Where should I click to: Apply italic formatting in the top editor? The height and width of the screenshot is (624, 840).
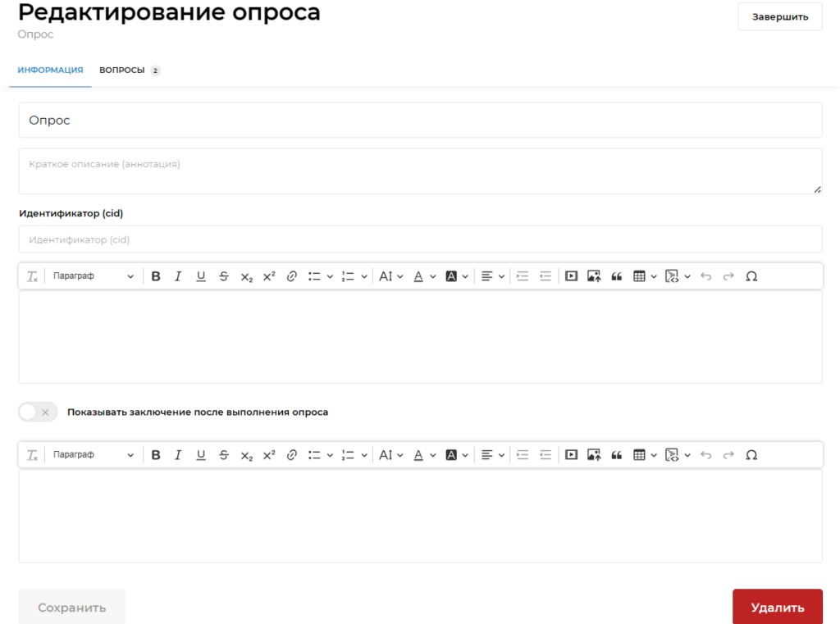178,276
